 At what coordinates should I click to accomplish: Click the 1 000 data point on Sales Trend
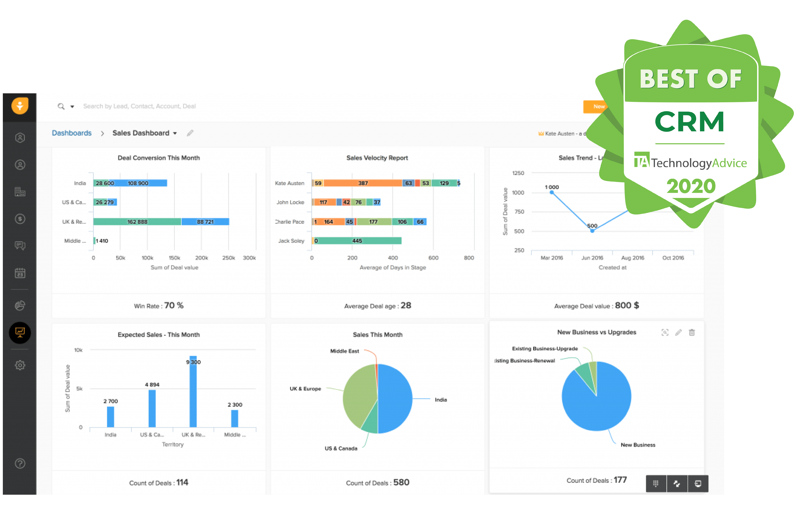click(552, 192)
